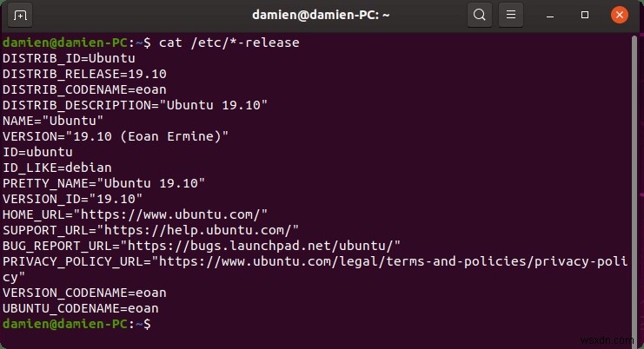Screen dimensions: 644x349
Task: Click the terminal vertical scrollbar
Action: click(634, 187)
